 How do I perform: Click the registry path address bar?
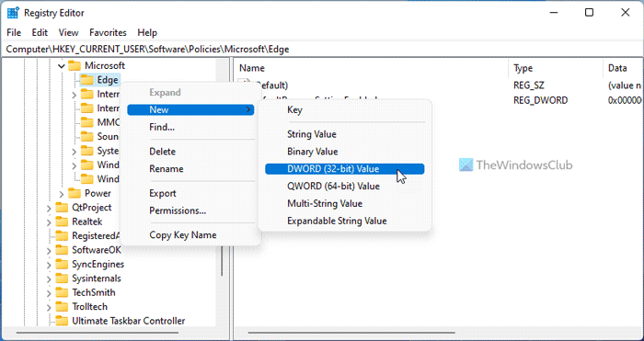click(x=322, y=50)
